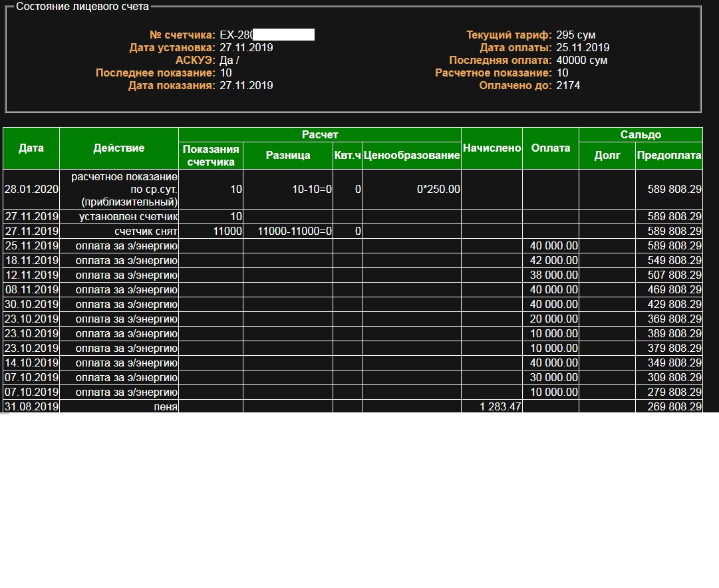Click the "пеня" action entry
This screenshot has width=719, height=588.
pos(166,406)
